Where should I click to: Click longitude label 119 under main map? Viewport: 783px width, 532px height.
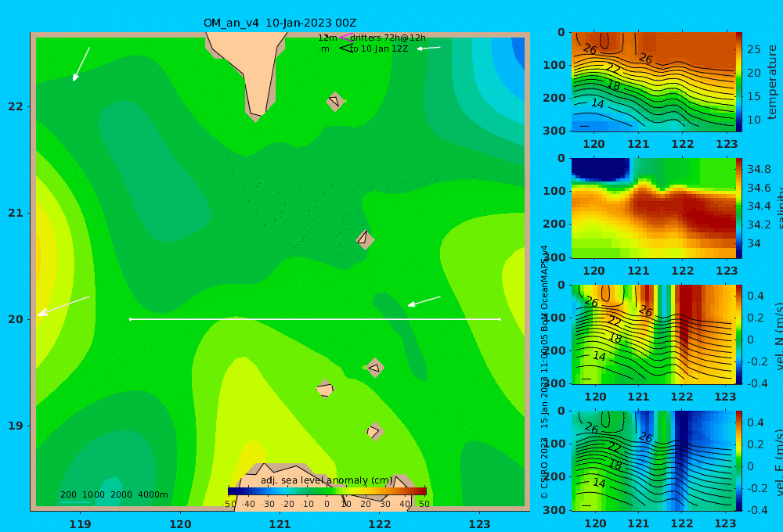coord(80,524)
